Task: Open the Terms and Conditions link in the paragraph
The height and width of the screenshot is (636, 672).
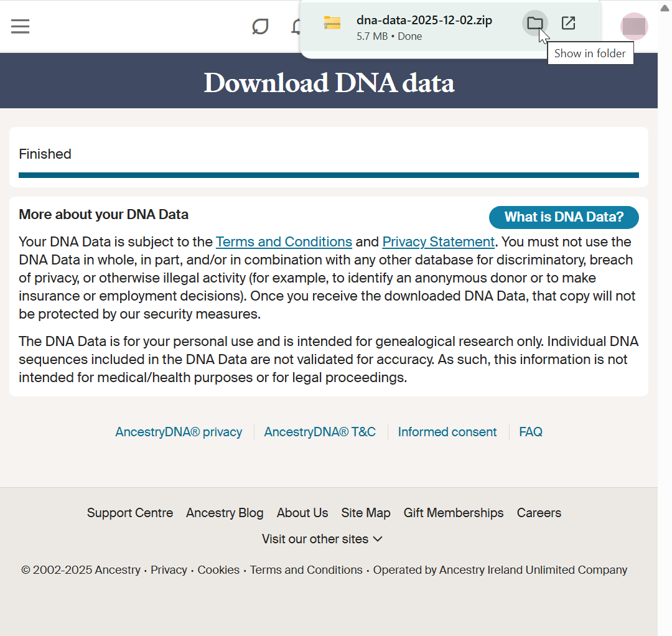Action: tap(284, 241)
